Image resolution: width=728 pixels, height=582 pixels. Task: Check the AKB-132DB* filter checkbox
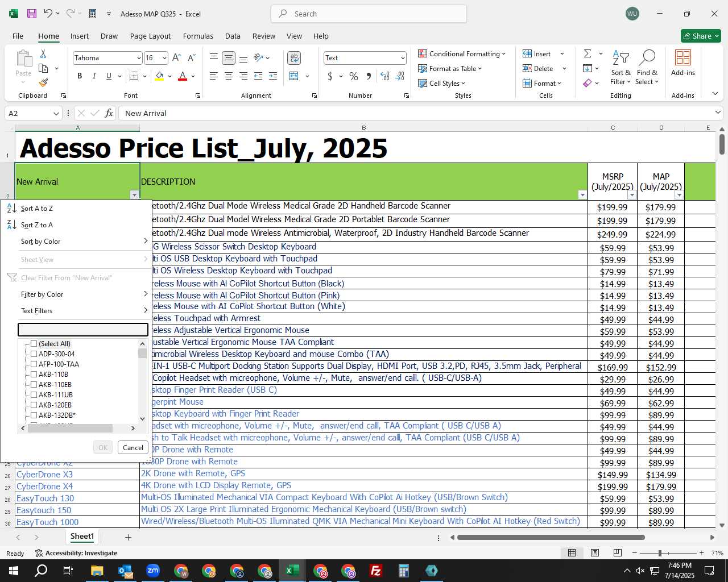pos(34,415)
